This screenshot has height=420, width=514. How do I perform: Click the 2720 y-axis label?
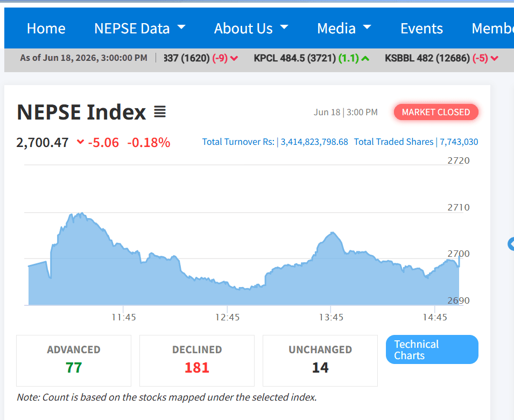click(x=459, y=160)
